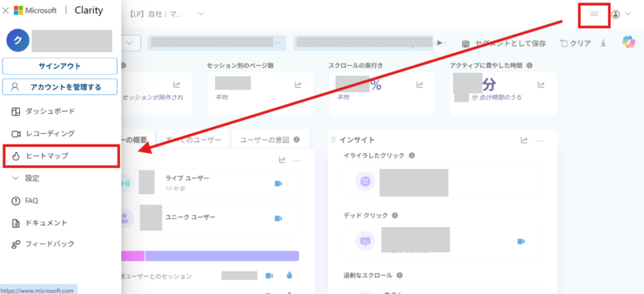View recordings for デッド クリック
Image resolution: width=644 pixels, height=294 pixels.
(x=521, y=241)
